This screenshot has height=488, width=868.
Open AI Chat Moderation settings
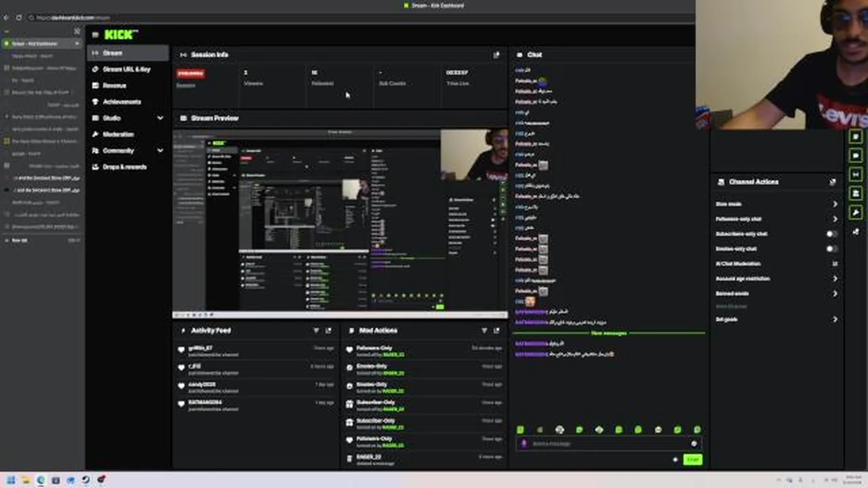coord(776,264)
